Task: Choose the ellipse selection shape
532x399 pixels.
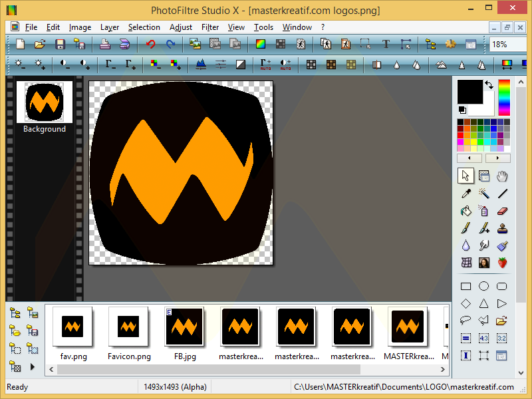Action: (484, 287)
